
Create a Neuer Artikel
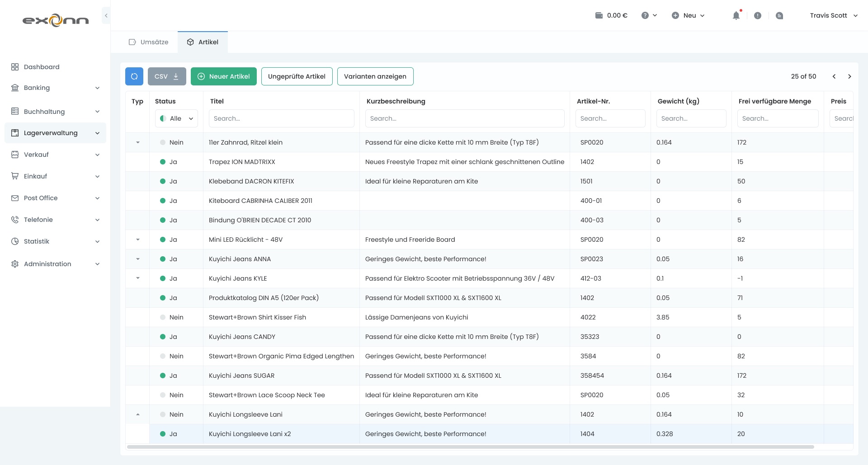point(224,76)
